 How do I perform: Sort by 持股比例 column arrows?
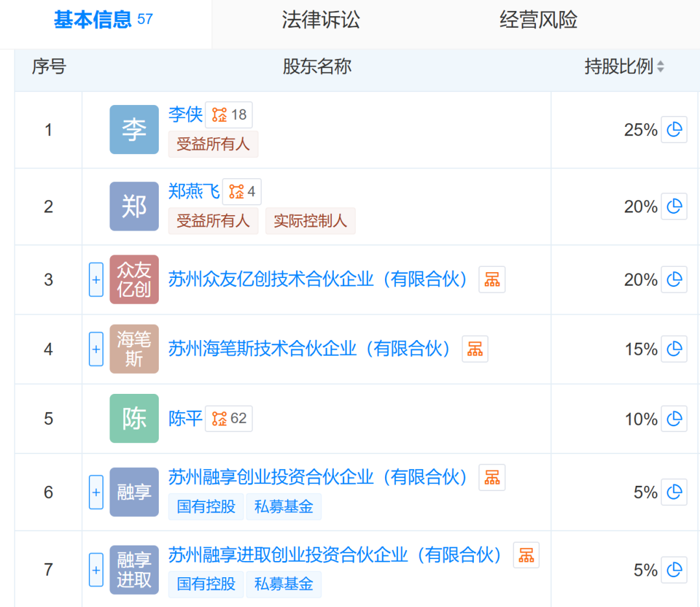tap(660, 67)
